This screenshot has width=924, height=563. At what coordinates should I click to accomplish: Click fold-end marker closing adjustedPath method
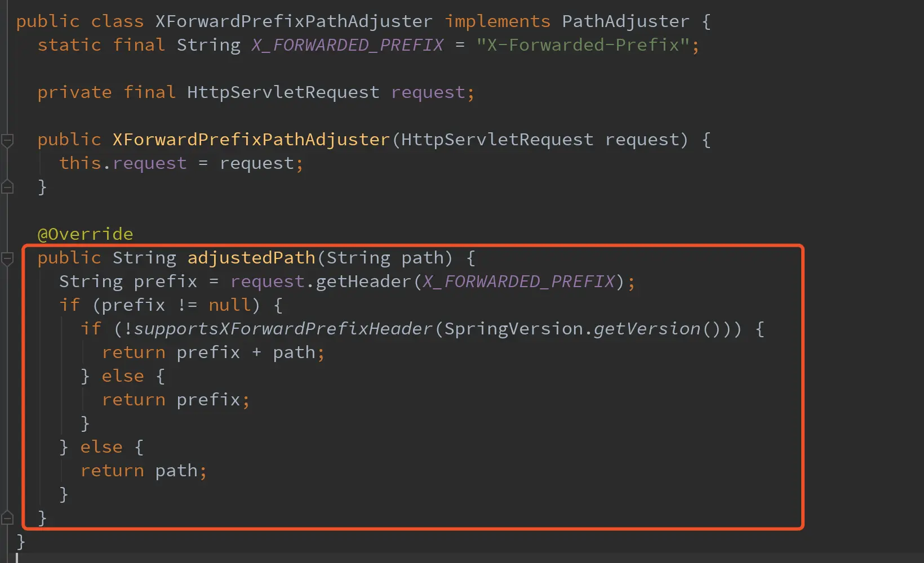click(7, 517)
